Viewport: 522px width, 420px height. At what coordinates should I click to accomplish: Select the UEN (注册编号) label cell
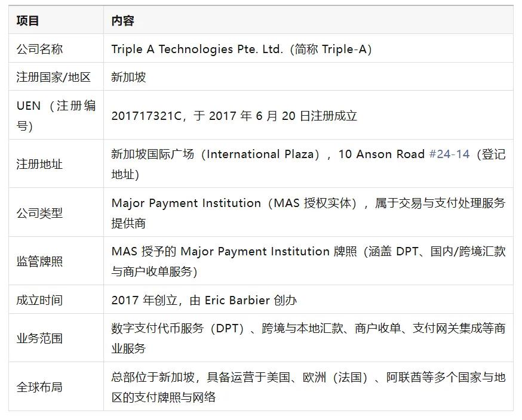tap(56, 116)
